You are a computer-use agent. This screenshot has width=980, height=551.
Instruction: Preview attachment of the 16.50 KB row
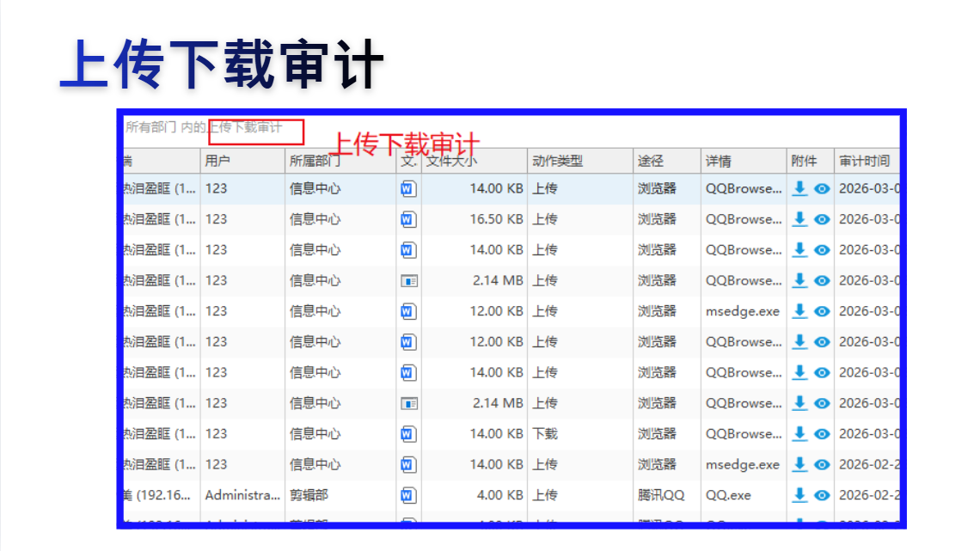click(822, 219)
